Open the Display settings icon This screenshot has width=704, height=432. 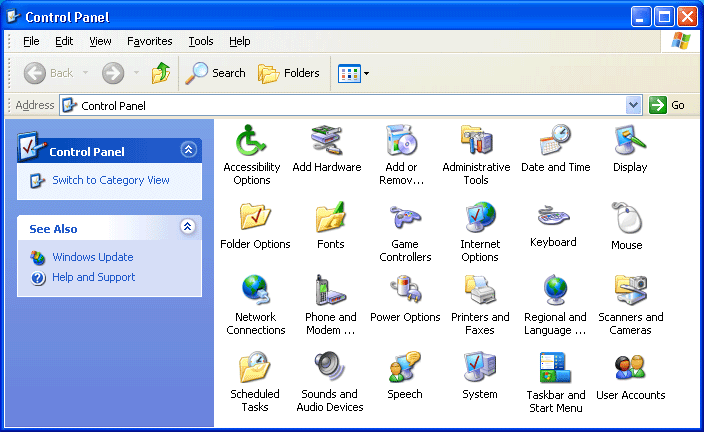click(630, 141)
